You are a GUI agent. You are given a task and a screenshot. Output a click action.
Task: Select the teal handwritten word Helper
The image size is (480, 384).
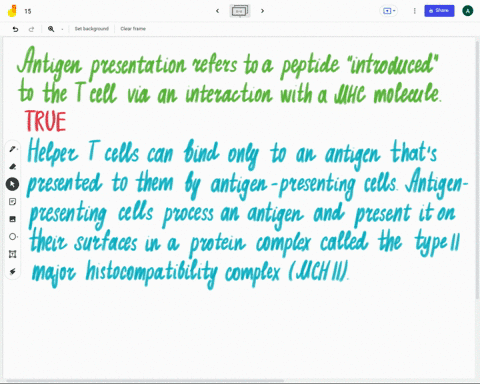(52, 152)
